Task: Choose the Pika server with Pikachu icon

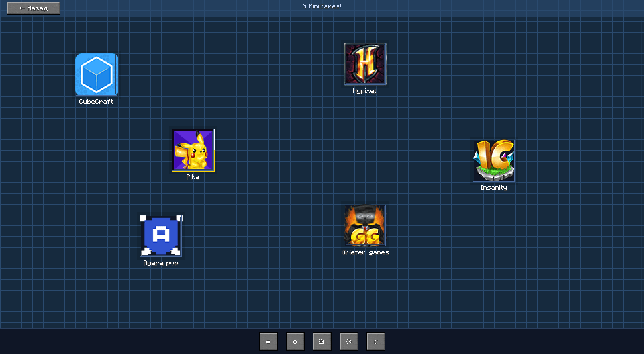Action: [x=193, y=150]
